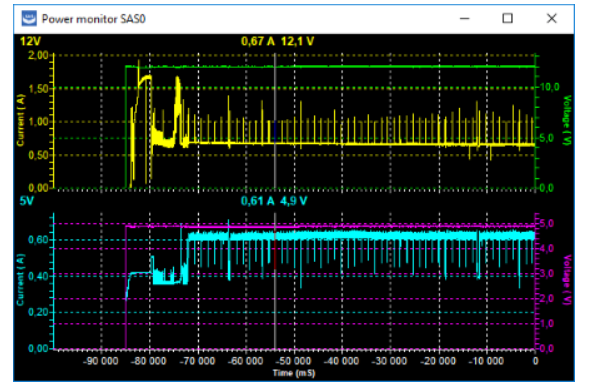
Task: Click the window title text Power monitor SAS0
Action: (94, 19)
